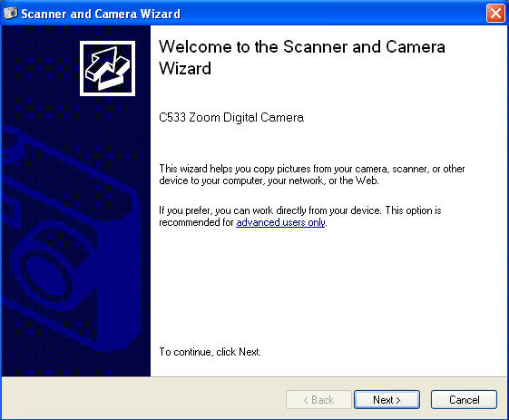Open the advanced users only link

[280, 222]
